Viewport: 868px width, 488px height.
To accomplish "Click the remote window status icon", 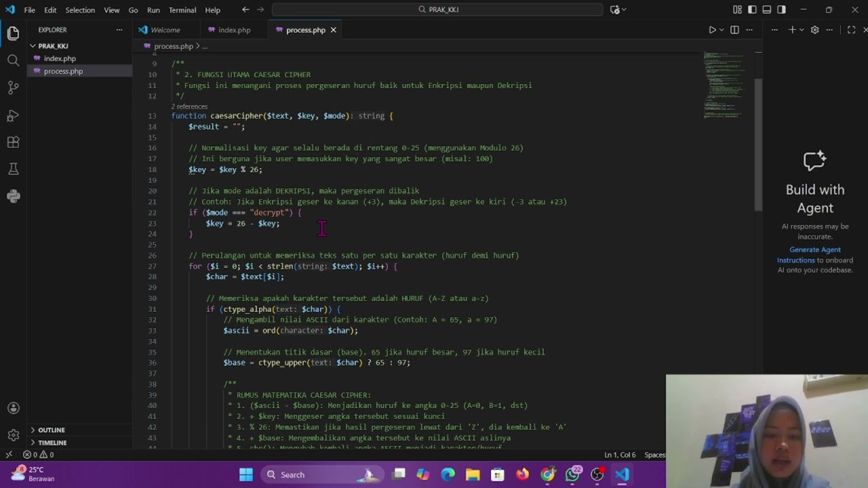I will click(x=9, y=455).
